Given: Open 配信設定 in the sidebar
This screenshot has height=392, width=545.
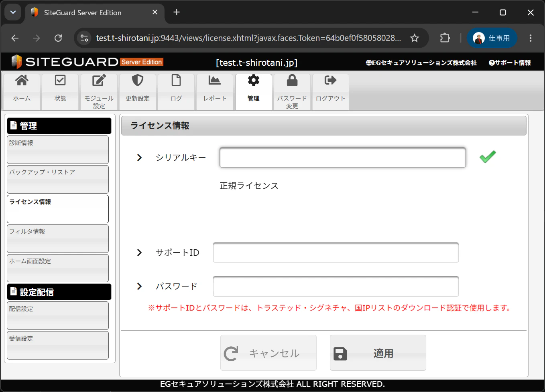Looking at the screenshot, I should tap(58, 315).
